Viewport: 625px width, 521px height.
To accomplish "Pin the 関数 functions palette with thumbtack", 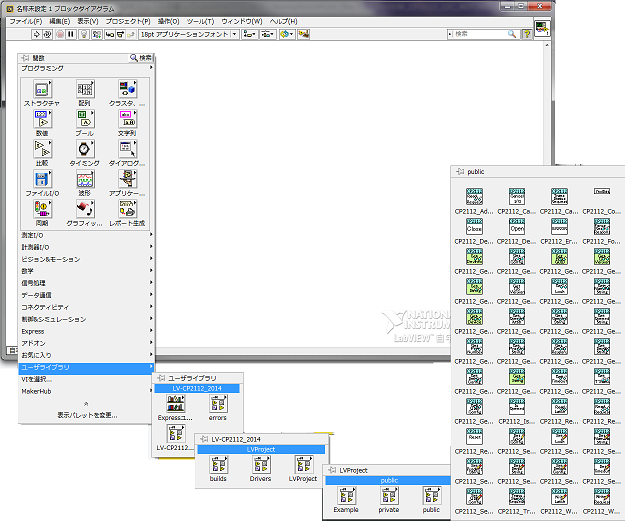I will click(25, 58).
